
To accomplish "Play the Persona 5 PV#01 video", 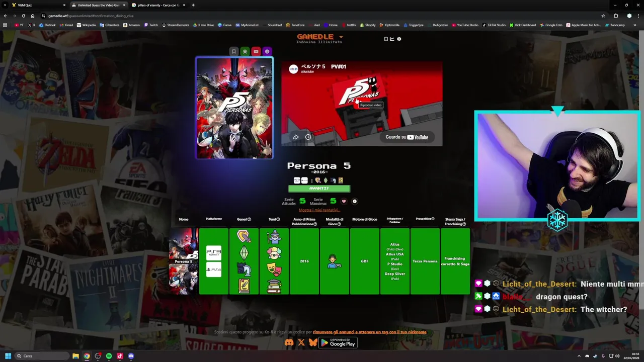I will coord(362,104).
